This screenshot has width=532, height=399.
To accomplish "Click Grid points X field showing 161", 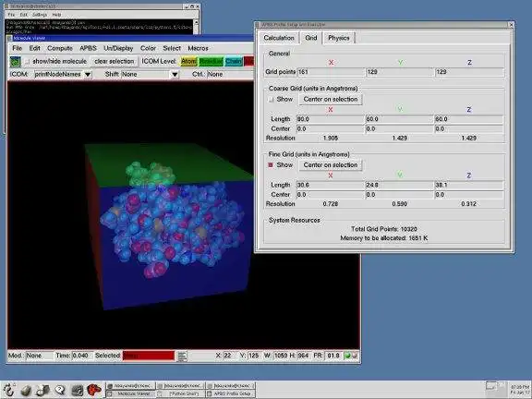I will pos(331,72).
